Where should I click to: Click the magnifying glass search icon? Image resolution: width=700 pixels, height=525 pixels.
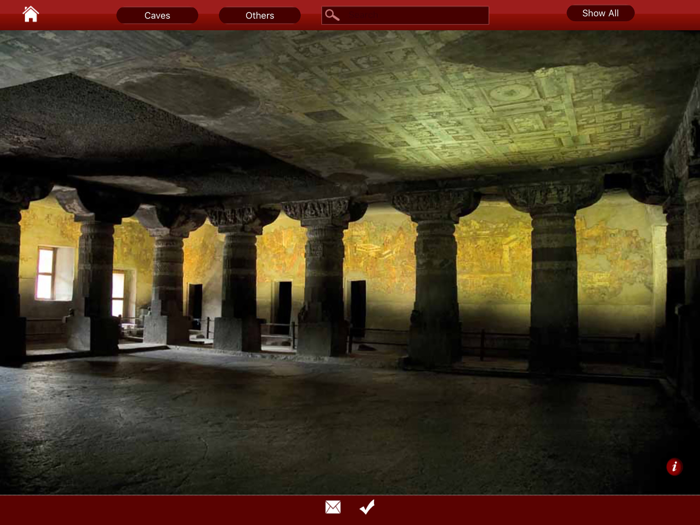(332, 15)
